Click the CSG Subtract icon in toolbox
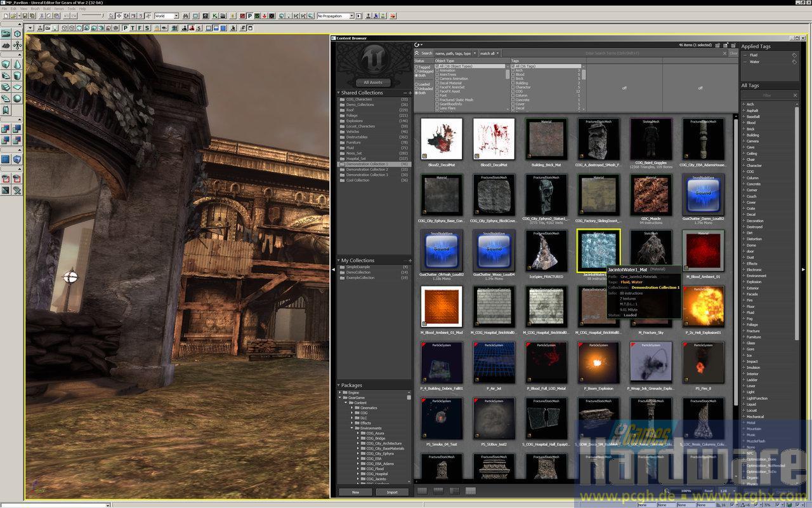 tap(18, 130)
